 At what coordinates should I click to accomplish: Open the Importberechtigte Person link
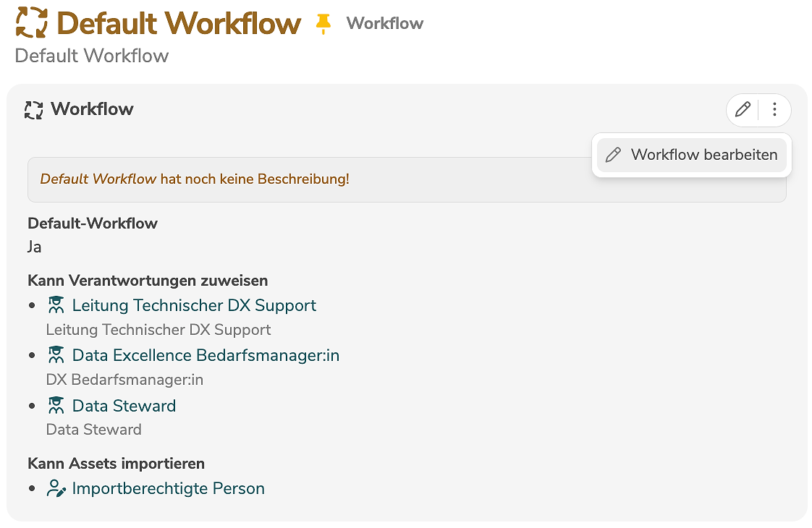point(167,488)
